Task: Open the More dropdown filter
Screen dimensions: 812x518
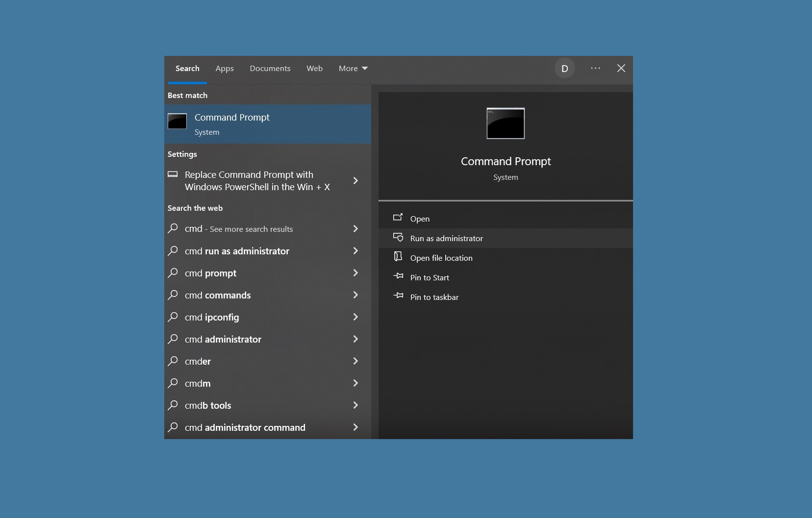Action: tap(353, 69)
